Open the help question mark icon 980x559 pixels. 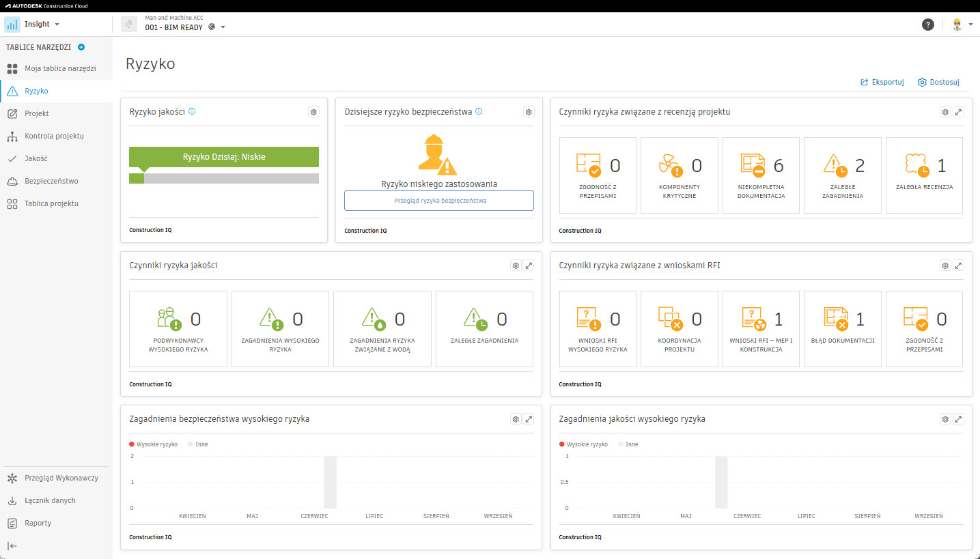coord(927,25)
